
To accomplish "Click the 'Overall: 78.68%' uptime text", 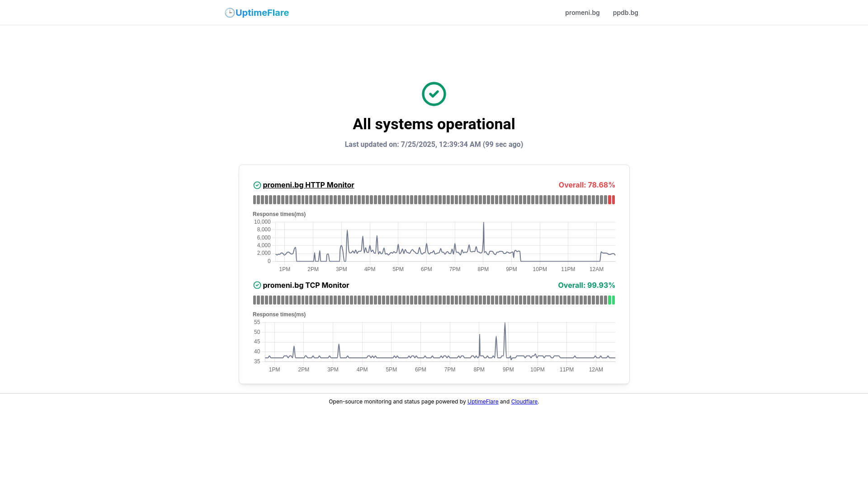I will pos(587,185).
